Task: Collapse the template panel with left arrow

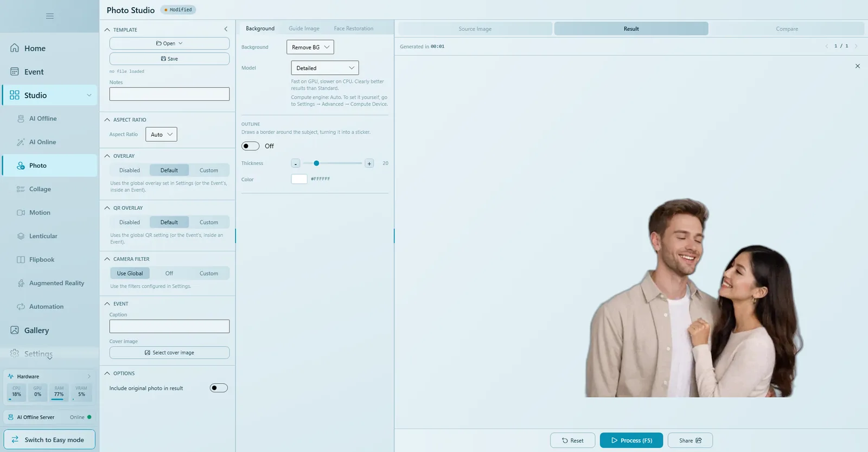Action: (226, 29)
